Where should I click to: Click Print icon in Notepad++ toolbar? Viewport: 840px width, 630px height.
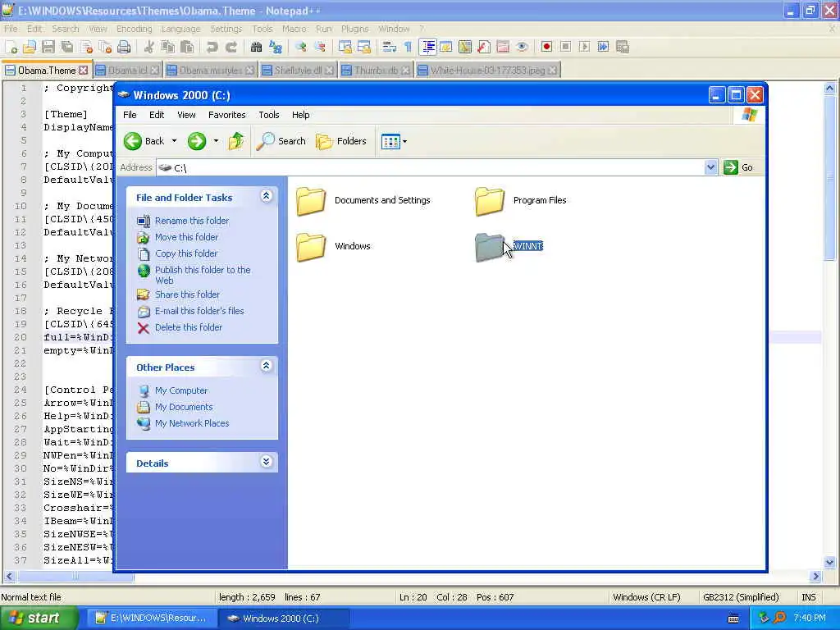tap(125, 47)
